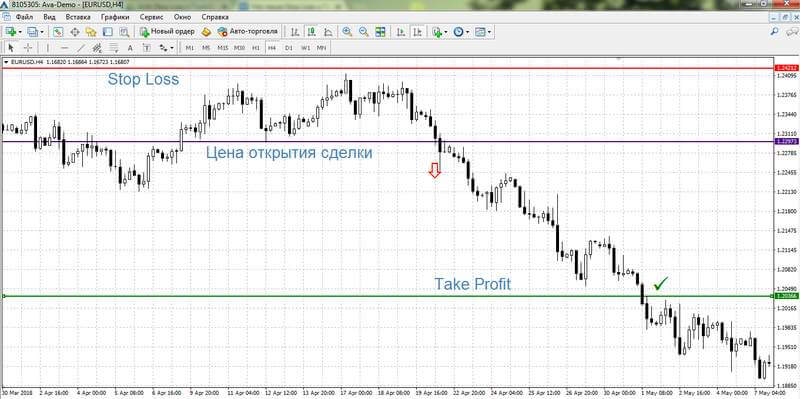This screenshot has width=800, height=399.
Task: Select the purple open price label 1.22973
Action: coord(786,141)
